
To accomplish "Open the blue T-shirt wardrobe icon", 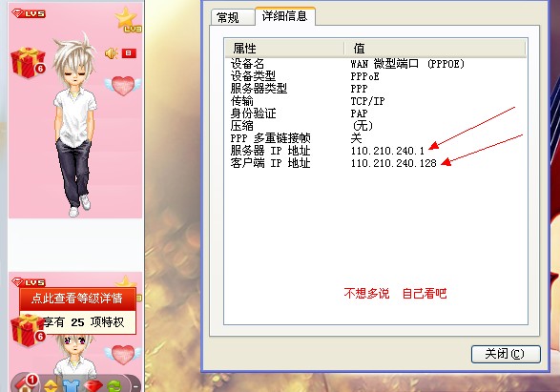I will 72,386.
